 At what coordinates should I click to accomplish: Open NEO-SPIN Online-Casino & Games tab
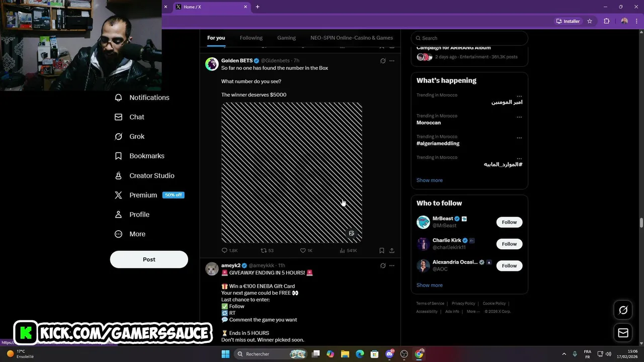352,38
